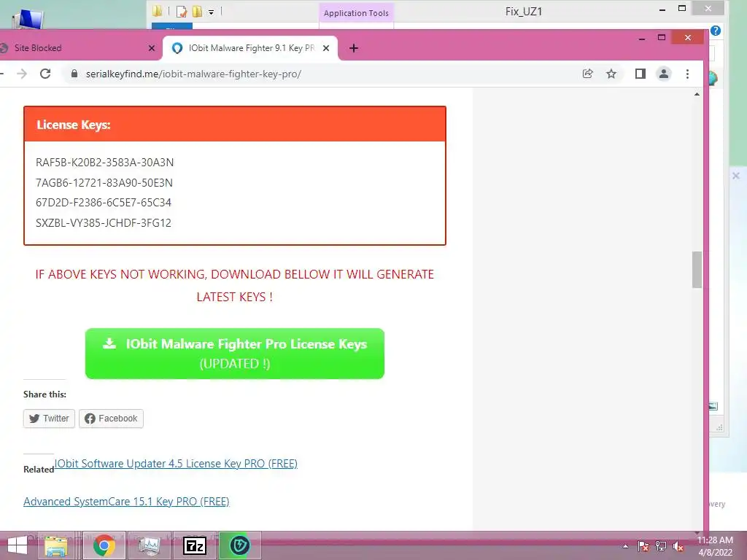Screen dimensions: 747x560
Task: Open the Windows Start button
Action: 18,545
